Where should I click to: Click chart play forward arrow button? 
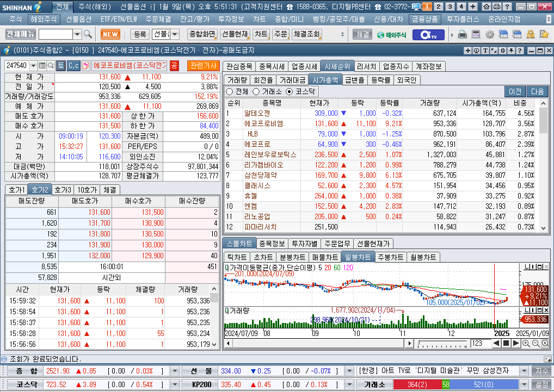click(x=515, y=343)
